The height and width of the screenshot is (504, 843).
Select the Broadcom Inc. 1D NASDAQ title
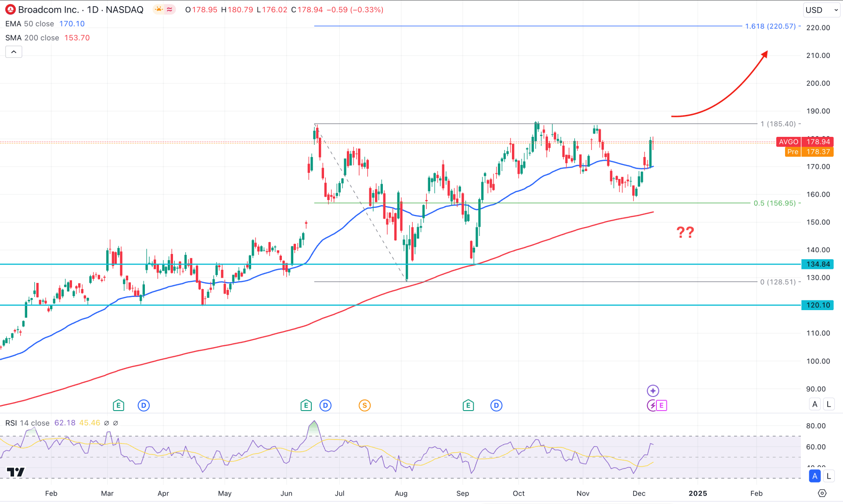pos(81,10)
